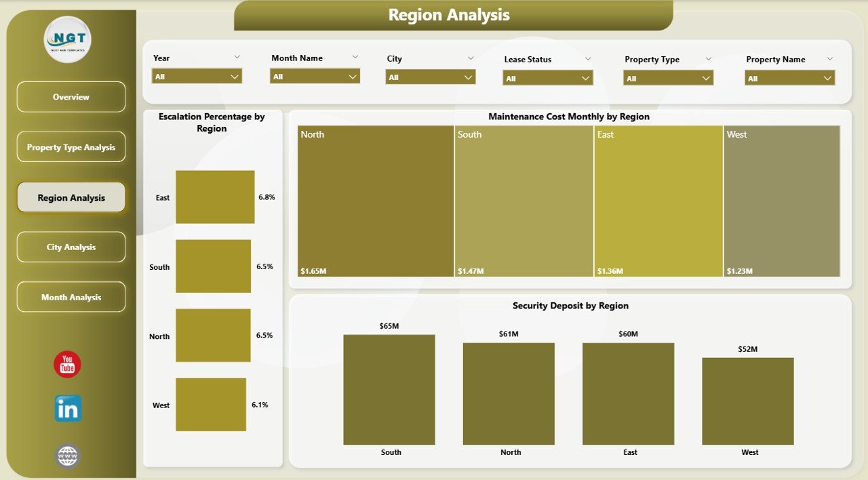This screenshot has height=480, width=868.
Task: Go to the Overview page
Action: (71, 97)
